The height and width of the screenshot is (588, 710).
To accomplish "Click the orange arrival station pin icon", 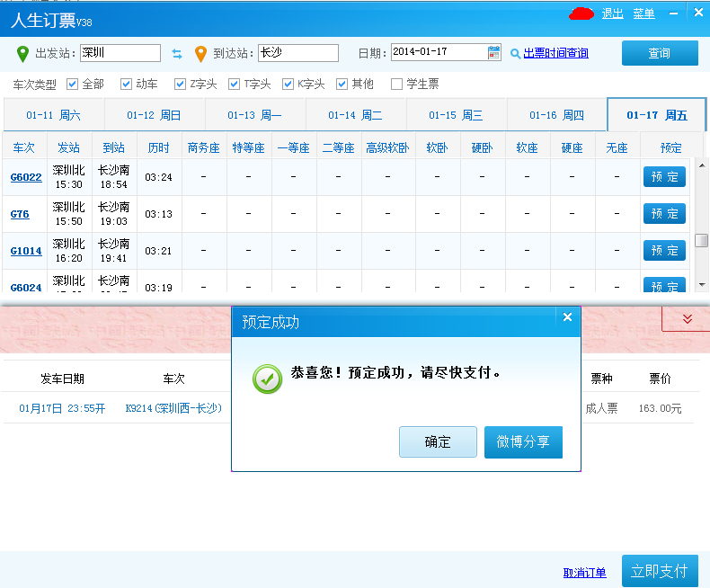I will click(200, 54).
